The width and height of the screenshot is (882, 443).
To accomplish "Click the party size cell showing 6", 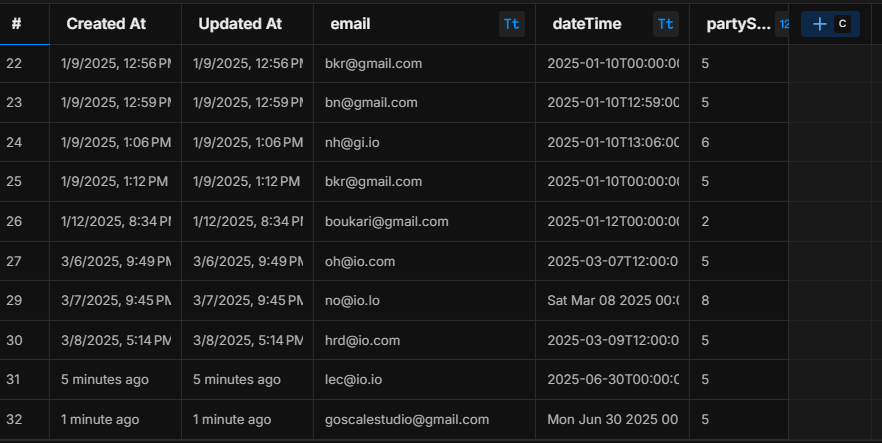I will [739, 142].
